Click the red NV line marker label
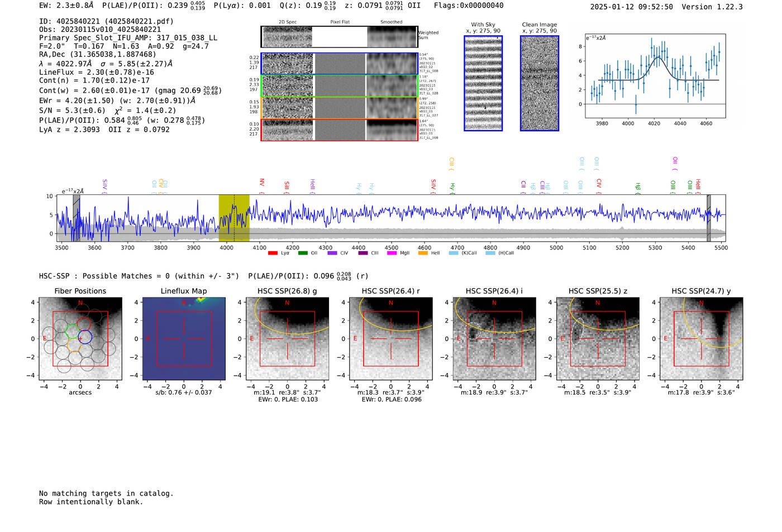Viewport: 782px width, 532px height. pyautogui.click(x=262, y=186)
